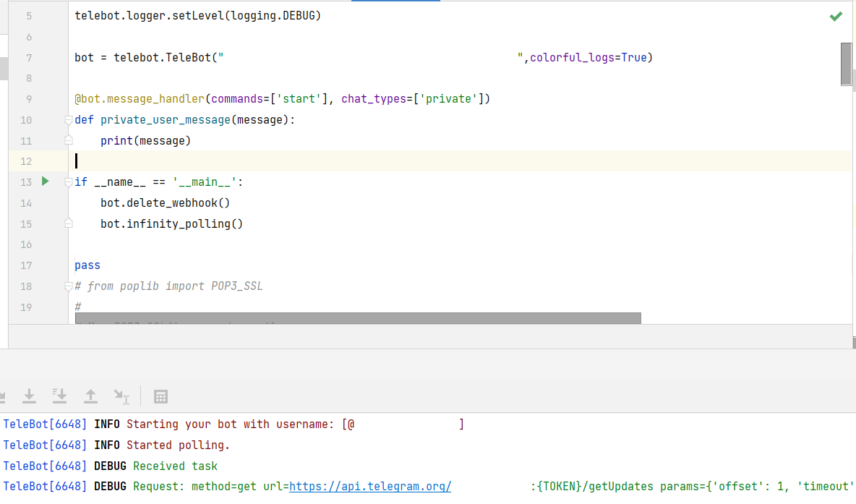The height and width of the screenshot is (504, 856).
Task: Collapse the commented POP3_SSL import fold arrow
Action: (x=68, y=286)
